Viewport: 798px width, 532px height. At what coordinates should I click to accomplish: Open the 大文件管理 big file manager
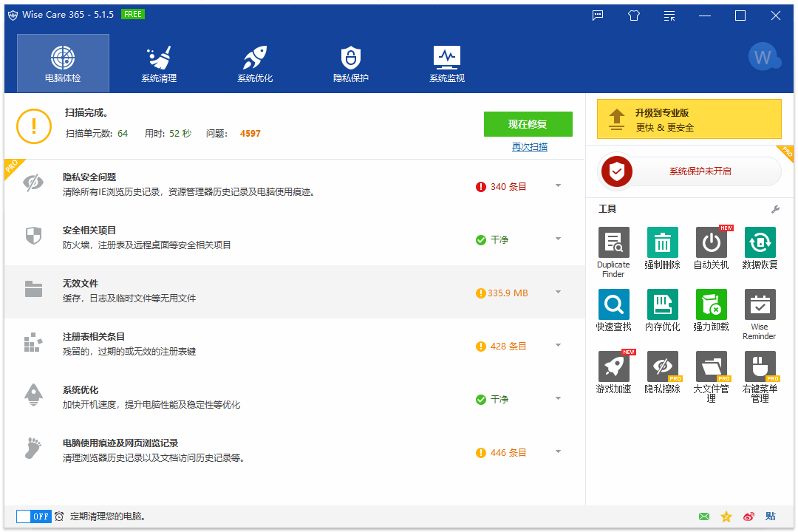tap(711, 377)
